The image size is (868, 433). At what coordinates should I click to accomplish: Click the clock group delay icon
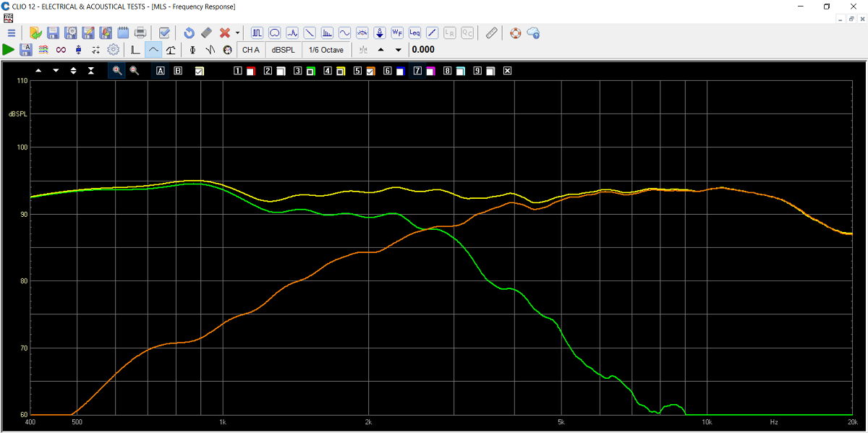tap(227, 50)
